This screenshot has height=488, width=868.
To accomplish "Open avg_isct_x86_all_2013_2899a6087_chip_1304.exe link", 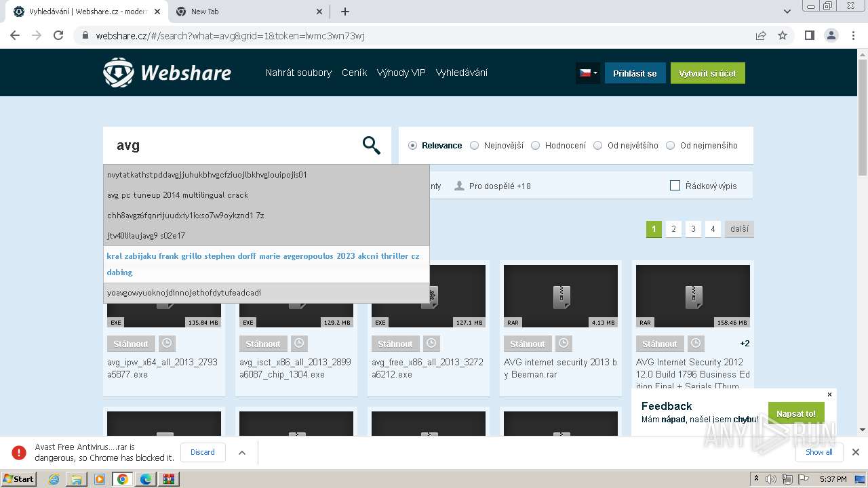I will (295, 368).
